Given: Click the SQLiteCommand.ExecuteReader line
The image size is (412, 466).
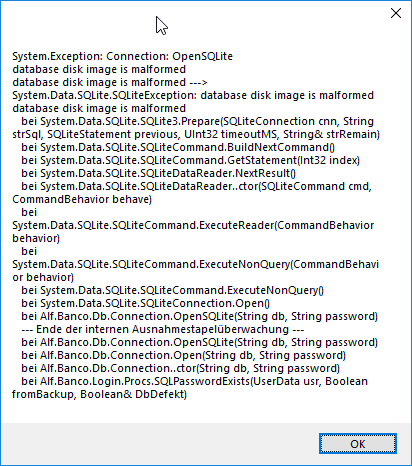Looking at the screenshot, I should click(x=193, y=225).
